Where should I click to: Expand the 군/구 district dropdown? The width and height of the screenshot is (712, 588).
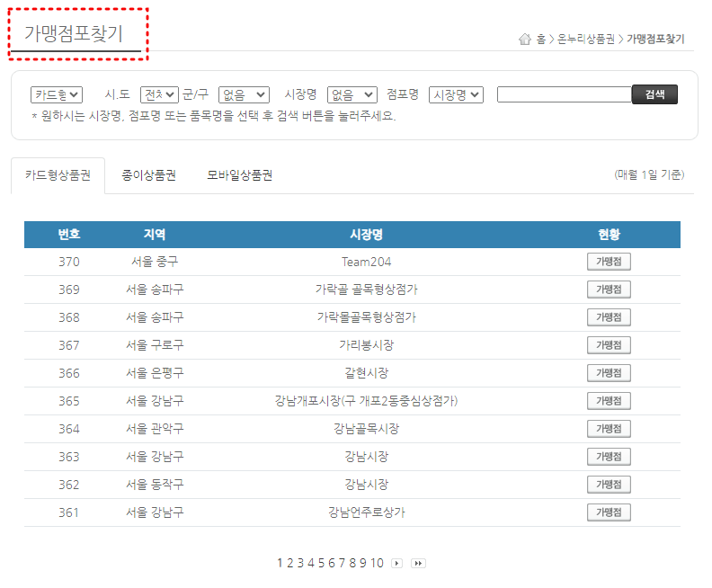[244, 95]
